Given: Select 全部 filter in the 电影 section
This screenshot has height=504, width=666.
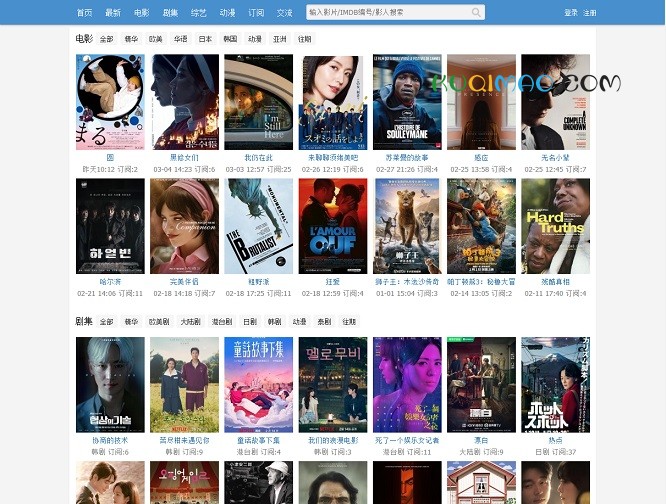Looking at the screenshot, I should [106, 39].
